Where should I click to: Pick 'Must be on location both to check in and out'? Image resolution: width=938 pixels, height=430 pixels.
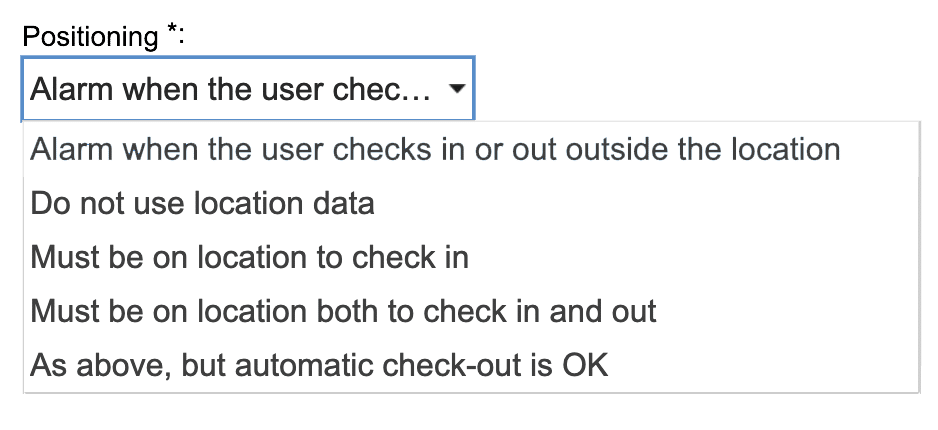(x=343, y=311)
